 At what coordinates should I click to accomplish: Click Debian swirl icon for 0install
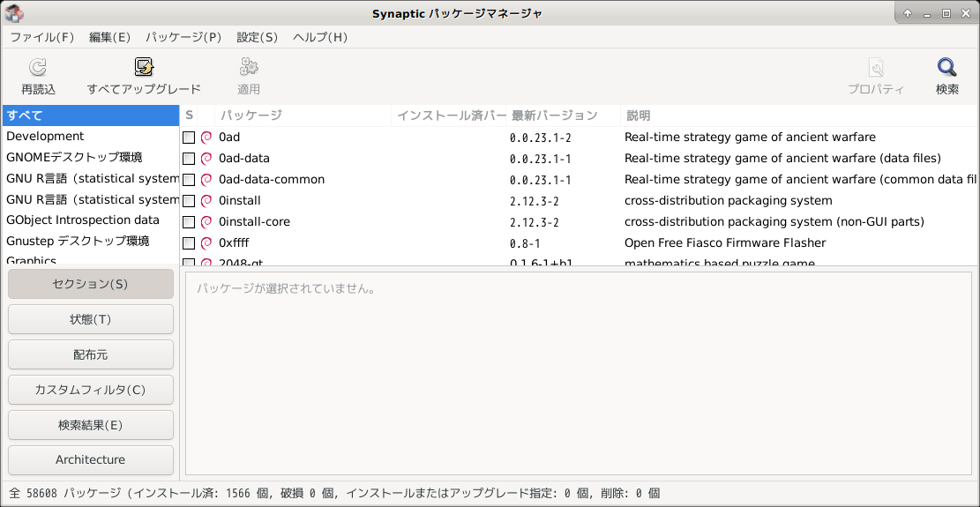pos(206,201)
